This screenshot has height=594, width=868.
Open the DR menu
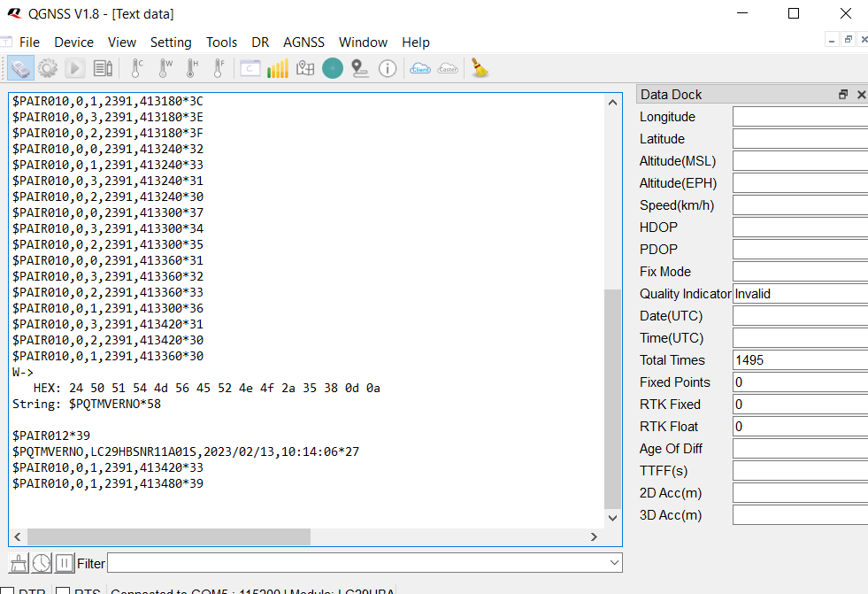[x=260, y=42]
